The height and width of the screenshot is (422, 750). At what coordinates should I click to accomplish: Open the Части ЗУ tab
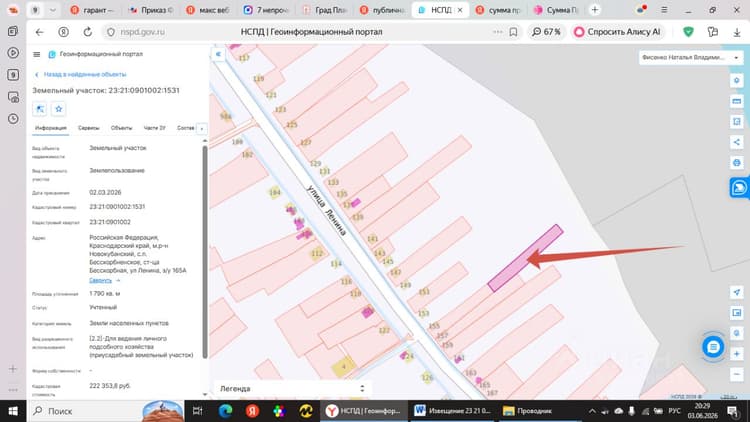pos(154,128)
